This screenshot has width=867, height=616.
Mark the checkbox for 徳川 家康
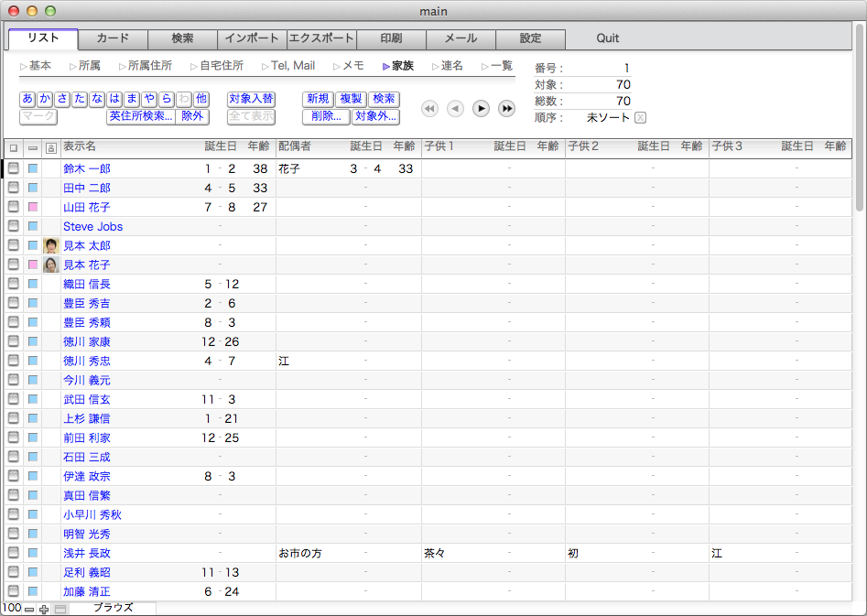click(x=14, y=341)
